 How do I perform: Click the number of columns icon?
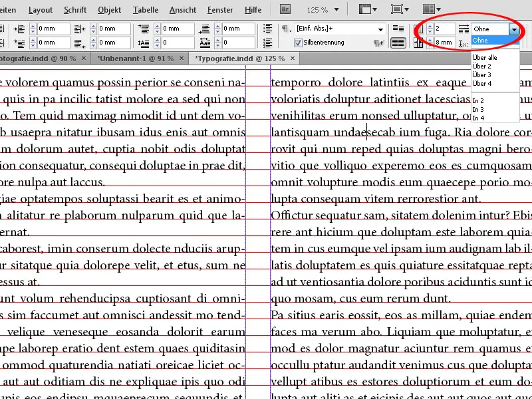(x=419, y=29)
